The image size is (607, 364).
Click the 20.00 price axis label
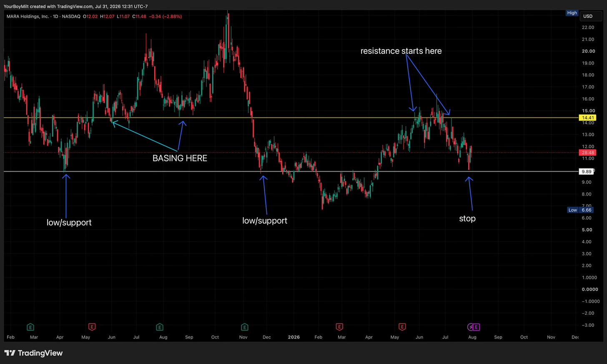(588, 51)
